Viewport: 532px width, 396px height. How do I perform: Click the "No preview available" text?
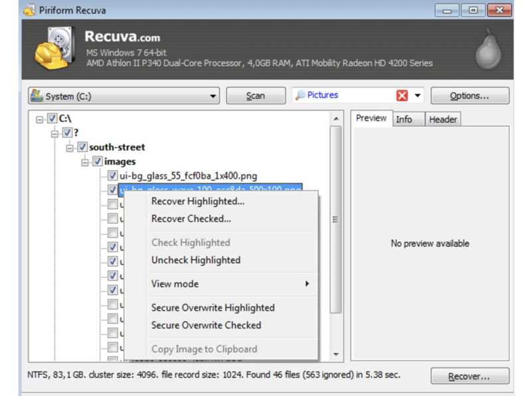click(430, 243)
